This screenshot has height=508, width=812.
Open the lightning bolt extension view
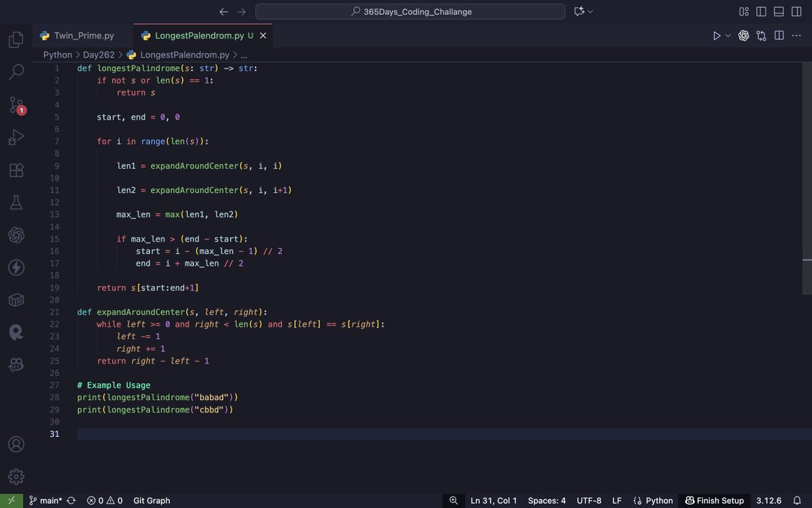(x=16, y=268)
